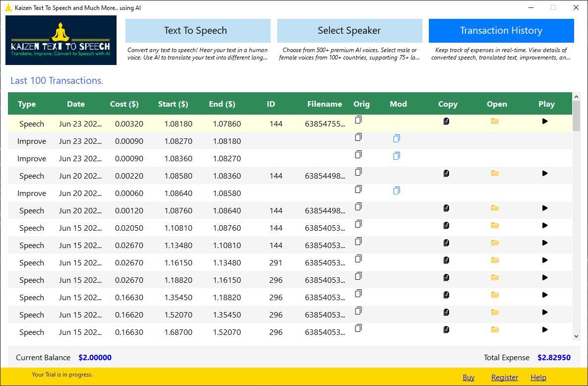Image resolution: width=588 pixels, height=386 pixels.
Task: Play the speech with cost 0.00220
Action: click(x=545, y=173)
